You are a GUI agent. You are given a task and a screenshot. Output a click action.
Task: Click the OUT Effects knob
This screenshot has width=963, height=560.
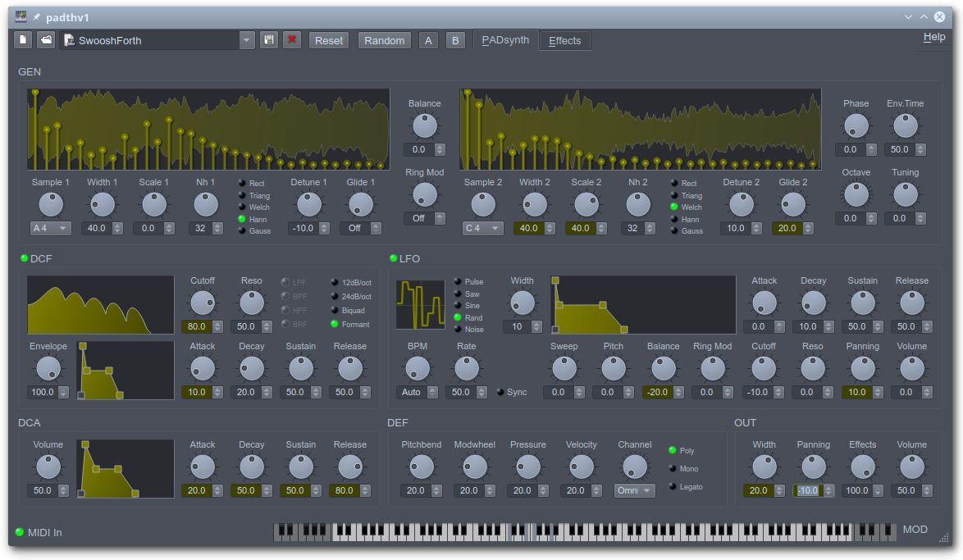[862, 467]
